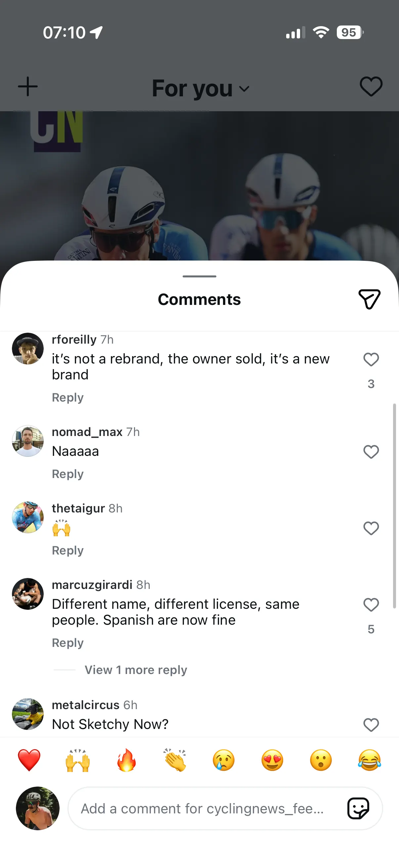Viewport: 399px width, 868px height.
Task: Send the red heart emoji reaction
Action: click(x=29, y=760)
